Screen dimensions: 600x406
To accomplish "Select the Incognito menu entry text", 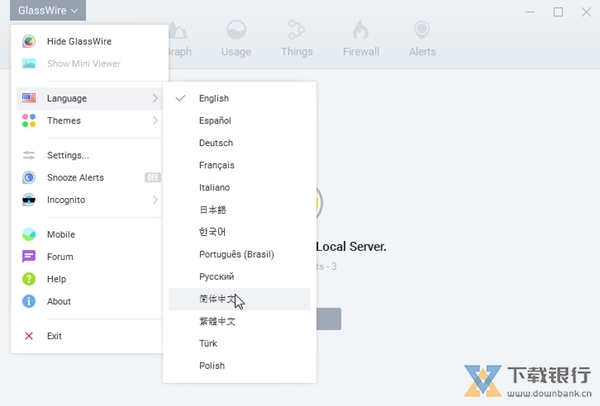I will tap(66, 200).
